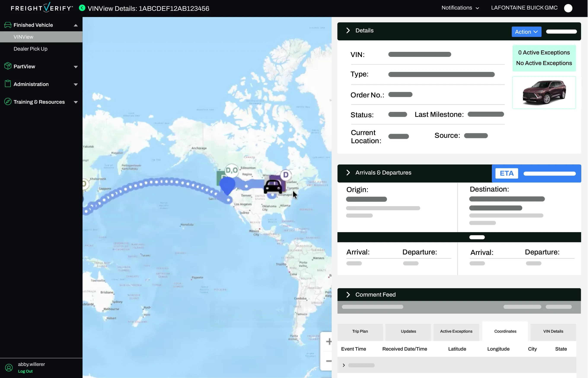Click the vehicle photo thumbnail
This screenshot has width=588, height=378.
[544, 92]
